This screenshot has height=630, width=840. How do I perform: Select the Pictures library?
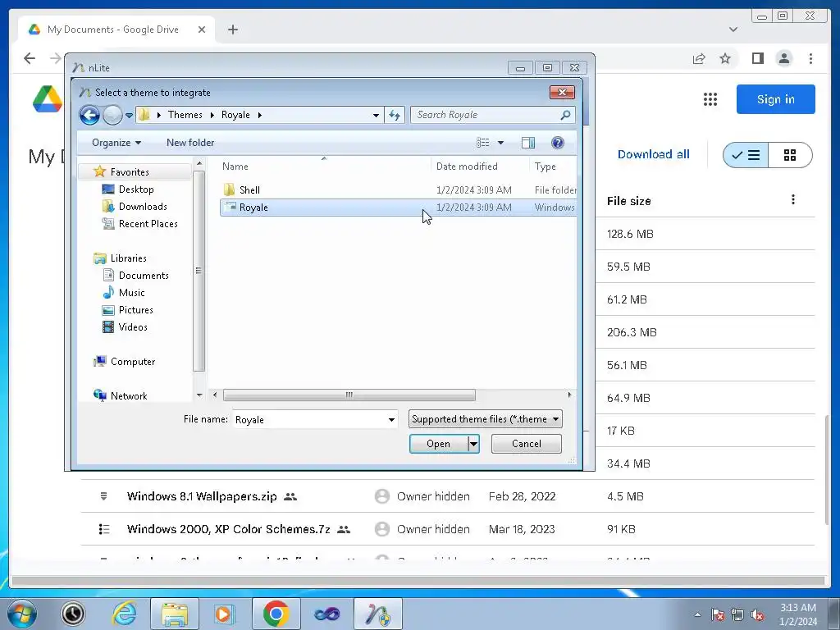point(136,309)
